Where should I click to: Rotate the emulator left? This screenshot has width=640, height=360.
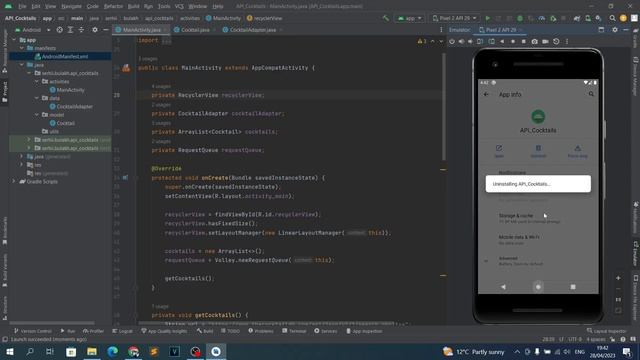[480, 42]
